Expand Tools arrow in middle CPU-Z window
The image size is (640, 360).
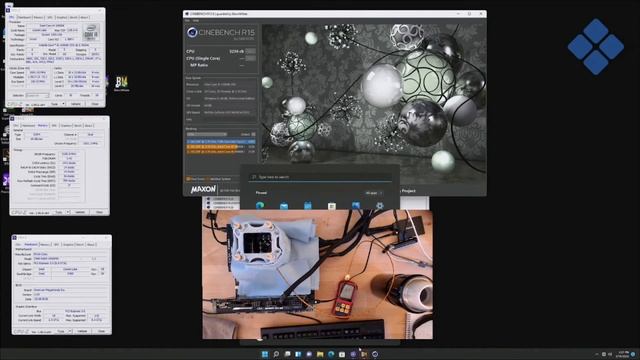pos(68,212)
